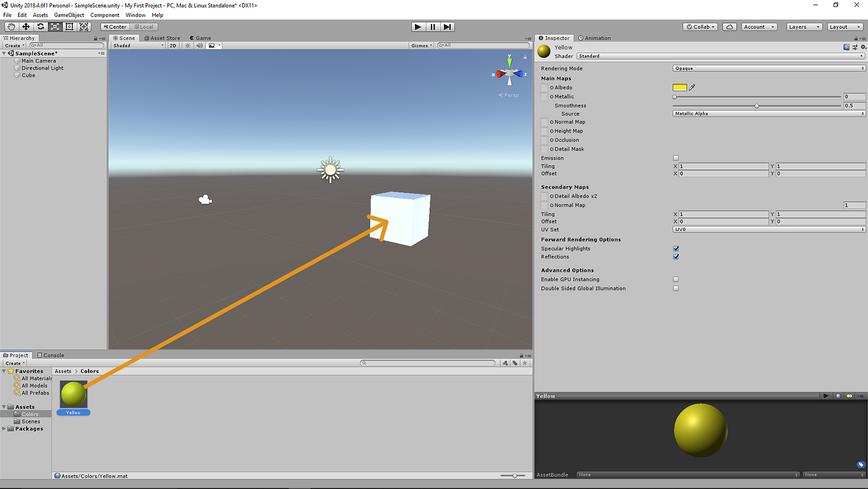This screenshot has height=489, width=868.
Task: Toggle audio in the Scene view toolbar
Action: click(x=198, y=45)
